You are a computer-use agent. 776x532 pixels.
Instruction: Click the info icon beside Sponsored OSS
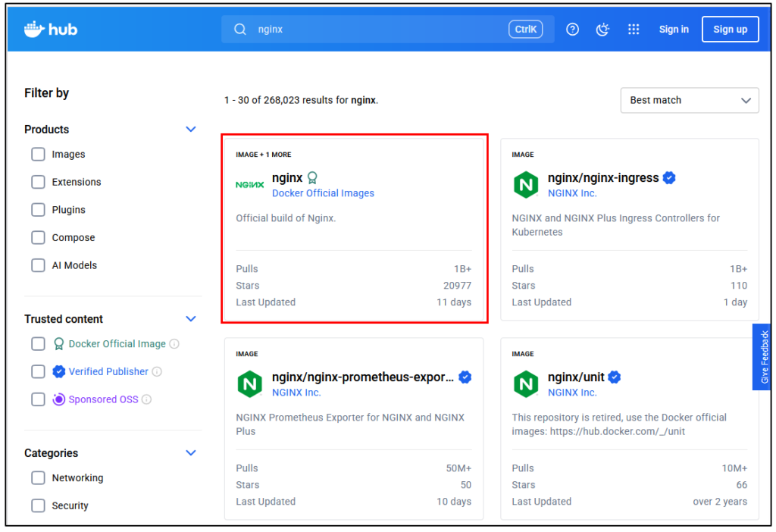point(147,399)
